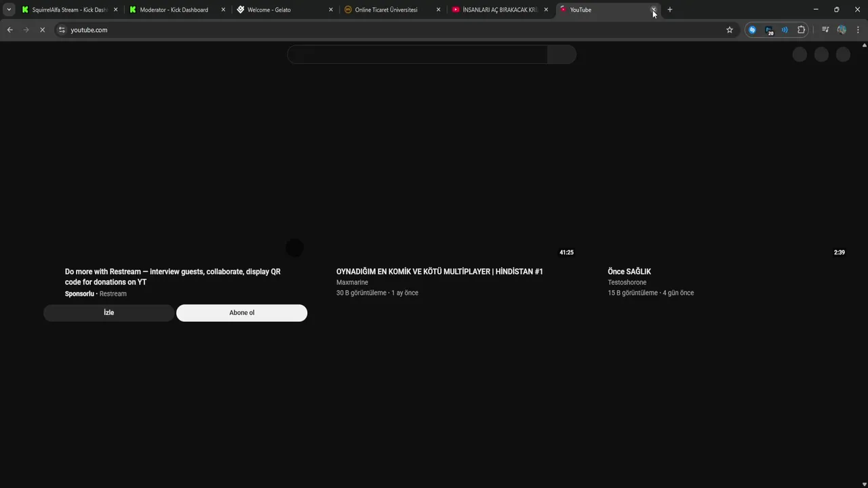868x488 pixels.
Task: Bookmark this page with the star
Action: tap(730, 30)
